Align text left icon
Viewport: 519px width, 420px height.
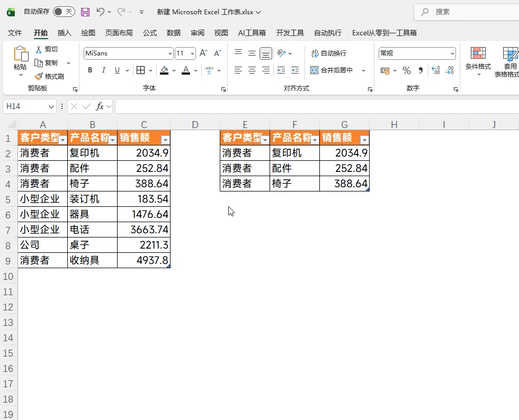pyautogui.click(x=238, y=70)
